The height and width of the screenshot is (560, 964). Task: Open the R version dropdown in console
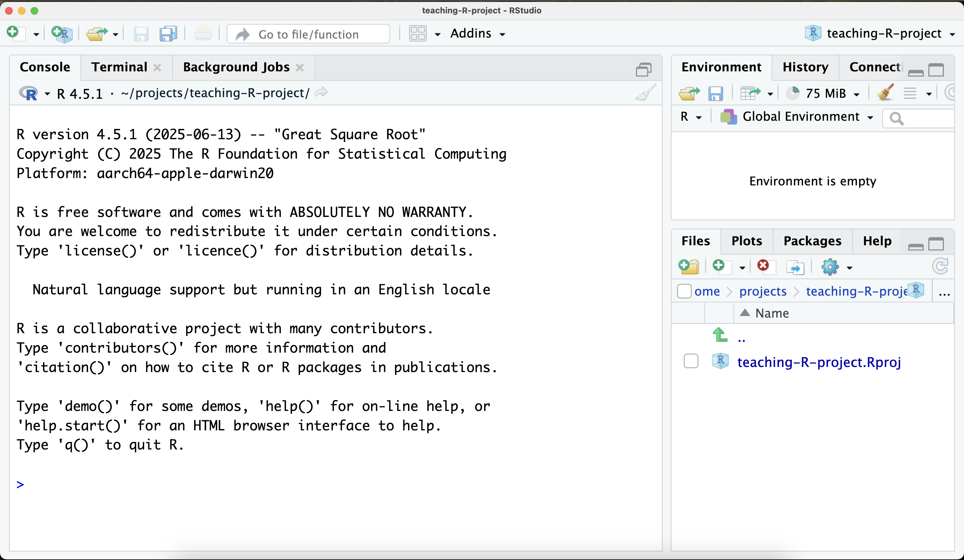click(x=47, y=94)
